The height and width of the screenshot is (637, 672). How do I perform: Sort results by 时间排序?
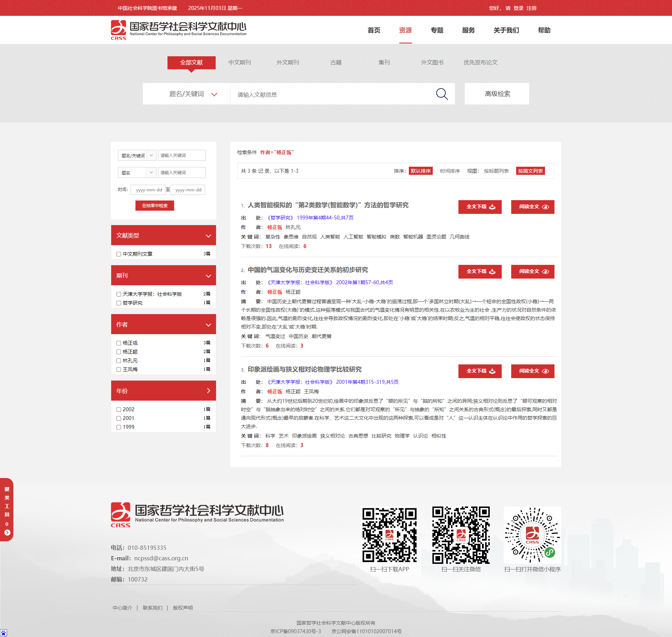tap(450, 171)
